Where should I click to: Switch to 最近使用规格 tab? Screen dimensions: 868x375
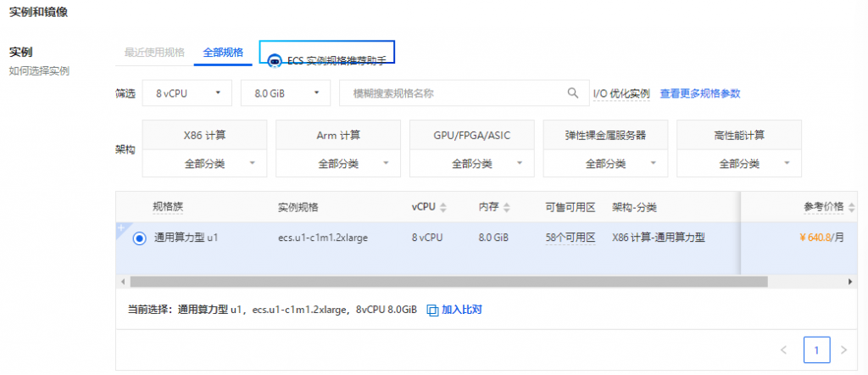154,53
